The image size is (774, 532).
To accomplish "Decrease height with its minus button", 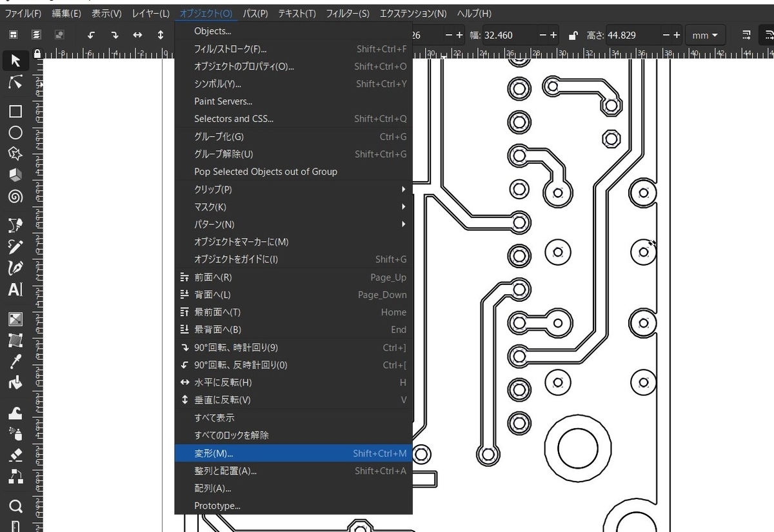I will [666, 35].
